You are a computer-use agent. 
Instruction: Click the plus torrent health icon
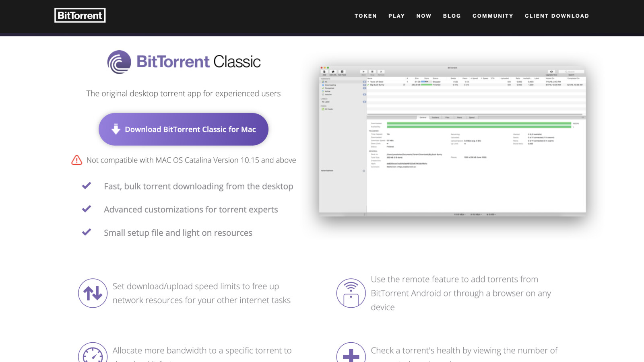(x=351, y=352)
